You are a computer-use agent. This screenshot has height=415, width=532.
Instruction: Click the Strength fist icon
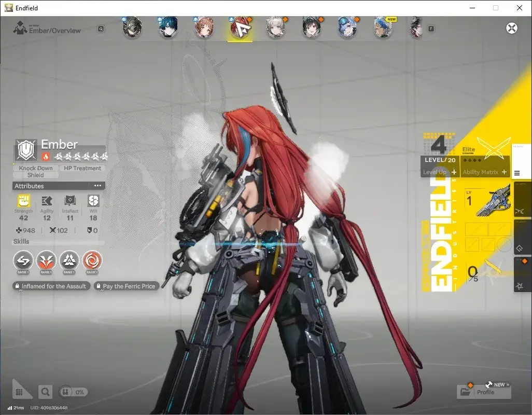click(x=23, y=201)
